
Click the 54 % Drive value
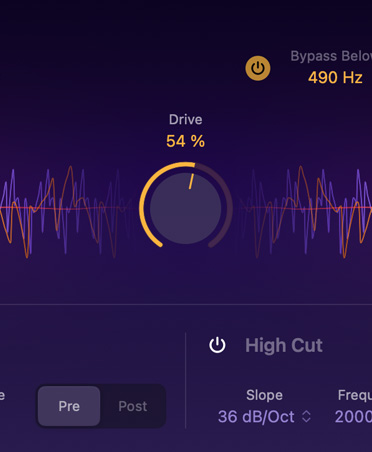pos(185,141)
